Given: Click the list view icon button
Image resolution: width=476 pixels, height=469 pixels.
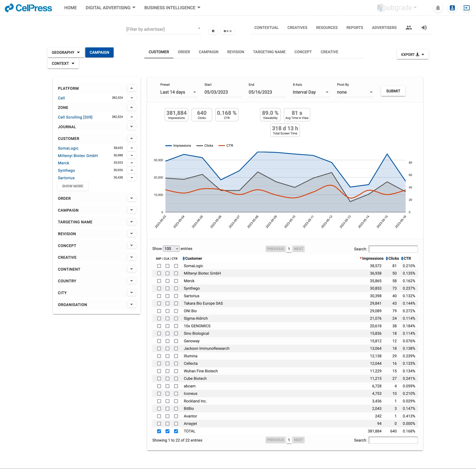Looking at the screenshot, I should [x=213, y=31].
